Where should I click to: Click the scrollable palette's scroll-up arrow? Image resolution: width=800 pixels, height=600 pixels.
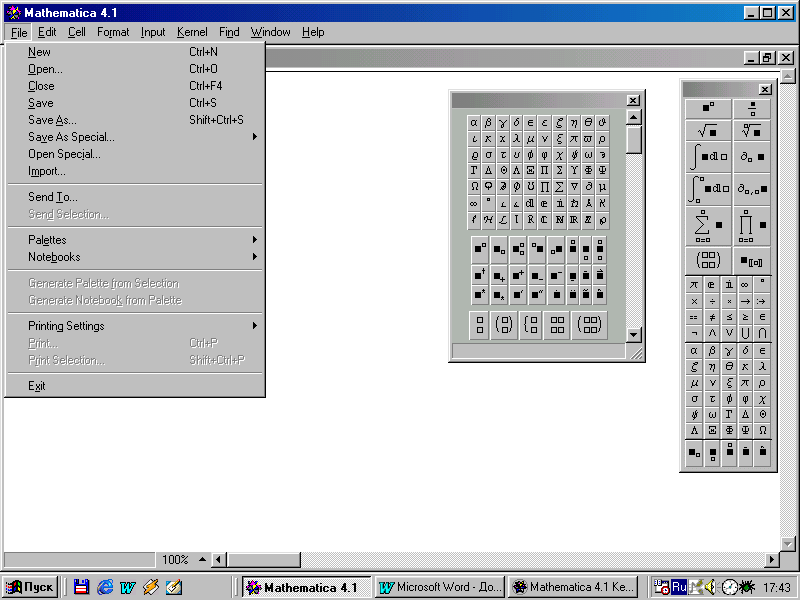[633, 117]
